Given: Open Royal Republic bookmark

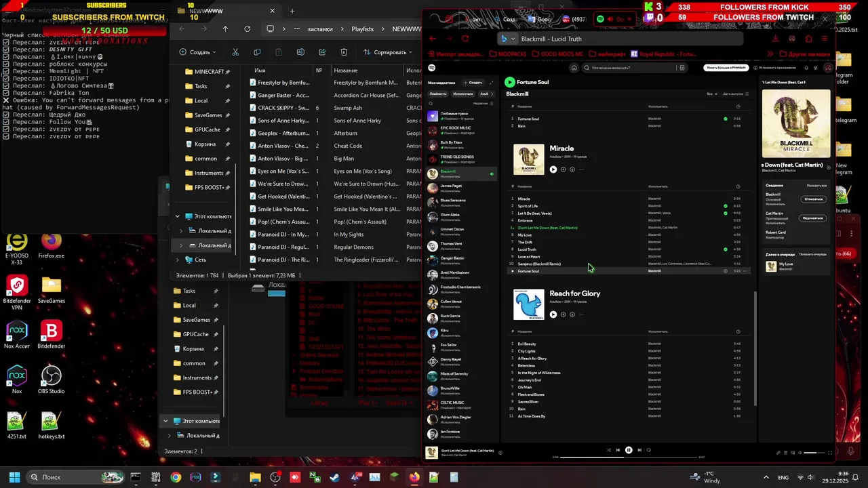Looking at the screenshot, I should (x=664, y=54).
